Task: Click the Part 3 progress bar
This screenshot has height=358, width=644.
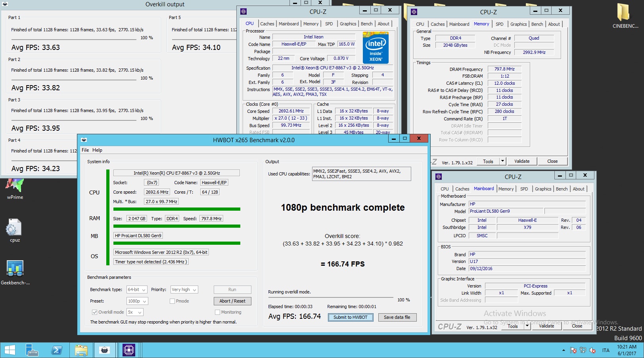Action: point(74,120)
